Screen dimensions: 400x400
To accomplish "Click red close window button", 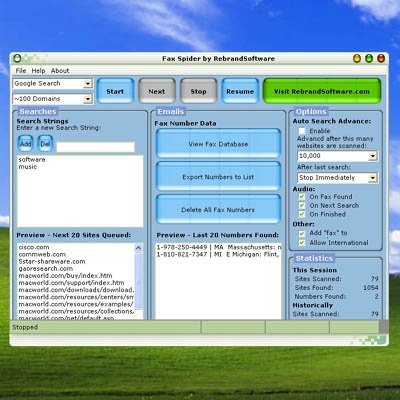I will click(x=381, y=59).
